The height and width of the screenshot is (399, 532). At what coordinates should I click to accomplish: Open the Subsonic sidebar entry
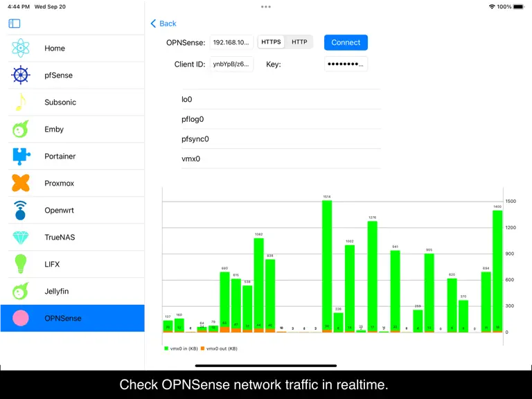click(73, 102)
